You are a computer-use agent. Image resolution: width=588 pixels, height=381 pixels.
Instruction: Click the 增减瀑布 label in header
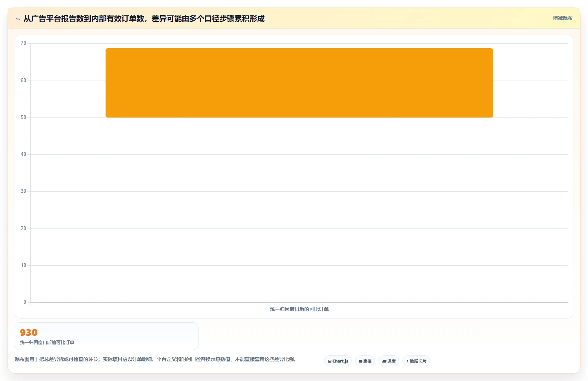pos(563,18)
